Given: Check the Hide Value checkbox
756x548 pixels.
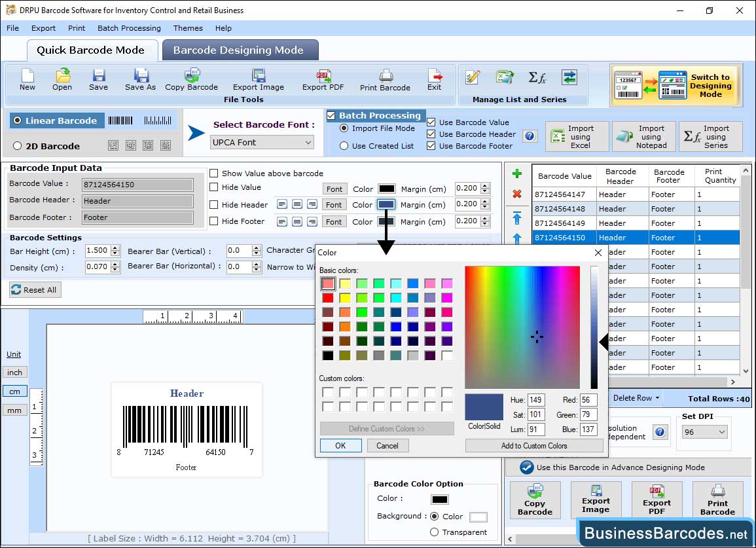Looking at the screenshot, I should pos(213,187).
